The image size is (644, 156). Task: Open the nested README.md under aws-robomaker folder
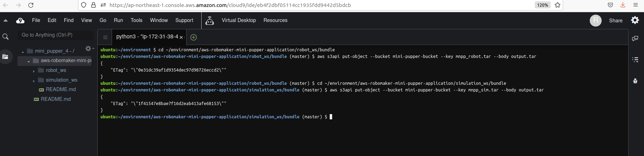(61, 89)
